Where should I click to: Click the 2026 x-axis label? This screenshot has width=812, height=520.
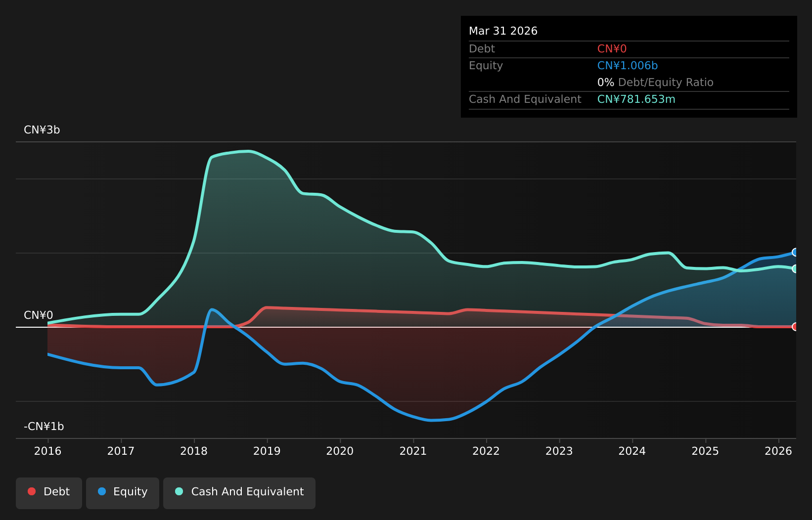[778, 451]
